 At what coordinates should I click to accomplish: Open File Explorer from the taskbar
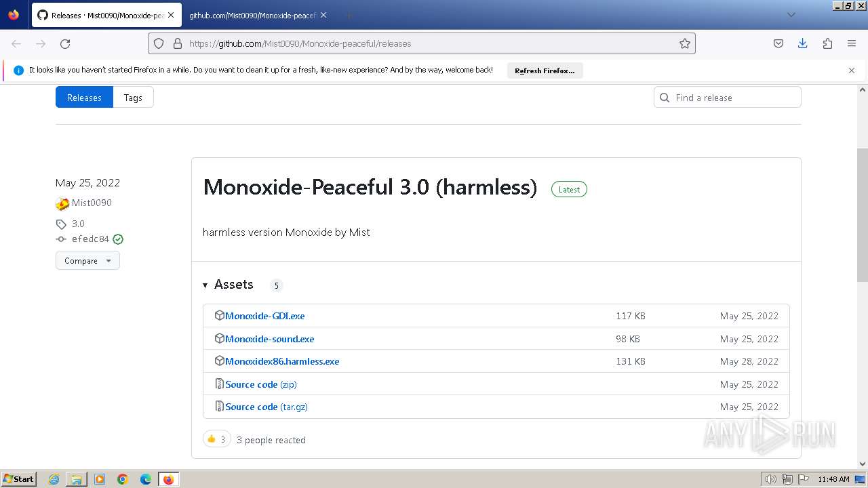pyautogui.click(x=77, y=479)
